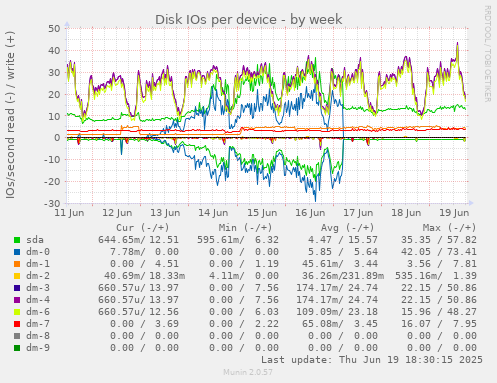Select the dm-8 legend label
Image resolution: width=497 pixels, height=383 pixels.
click(38, 336)
